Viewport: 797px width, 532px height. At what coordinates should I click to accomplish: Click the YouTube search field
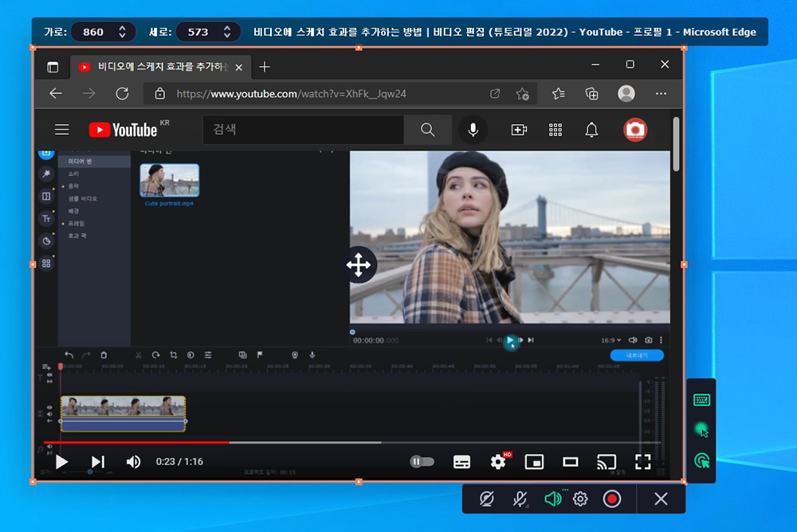pos(304,130)
